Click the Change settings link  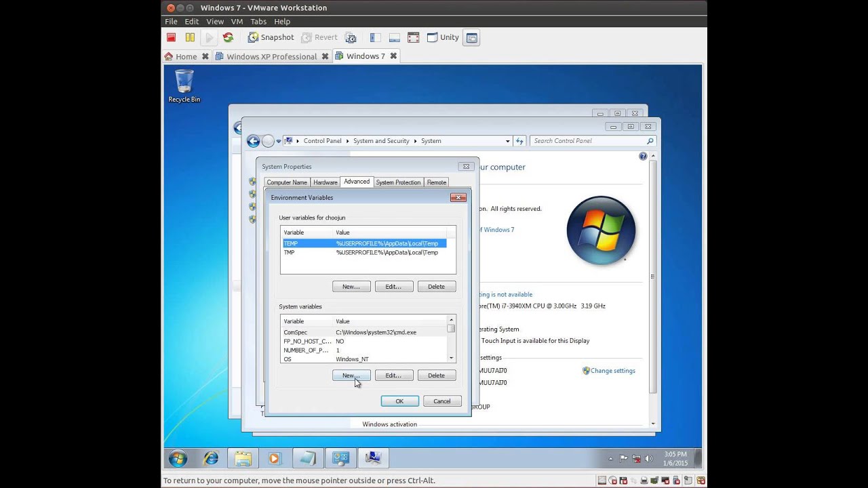click(x=613, y=371)
